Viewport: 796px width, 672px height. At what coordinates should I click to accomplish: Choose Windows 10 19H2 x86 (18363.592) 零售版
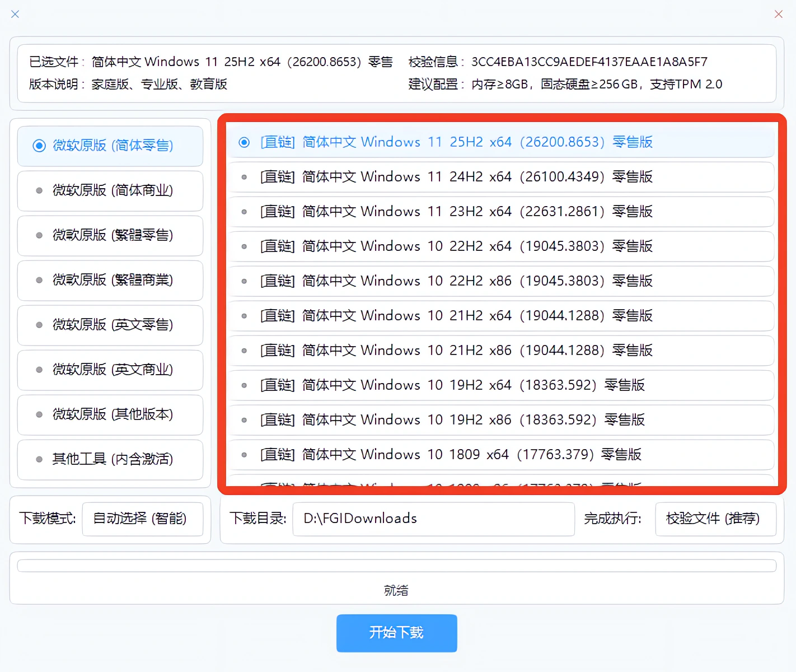[501, 420]
